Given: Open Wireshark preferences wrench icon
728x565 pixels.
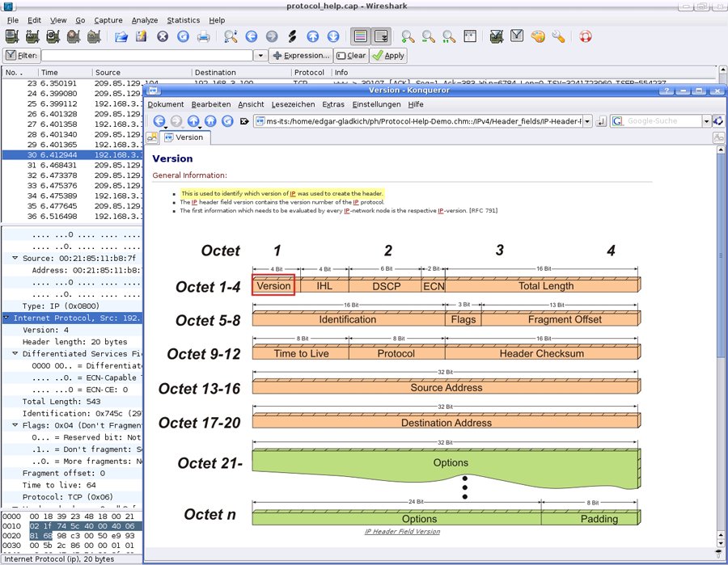Looking at the screenshot, I should coord(558,36).
